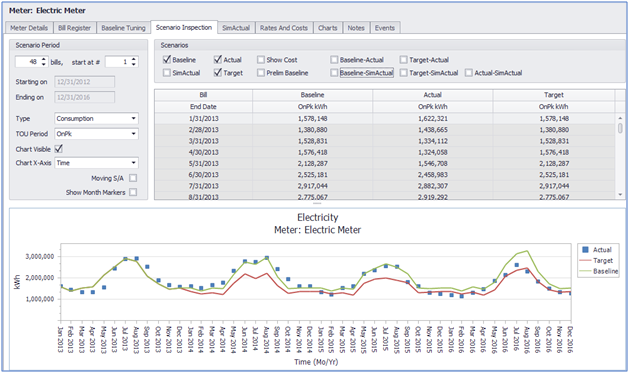Click the Electricity chart title

(317, 217)
